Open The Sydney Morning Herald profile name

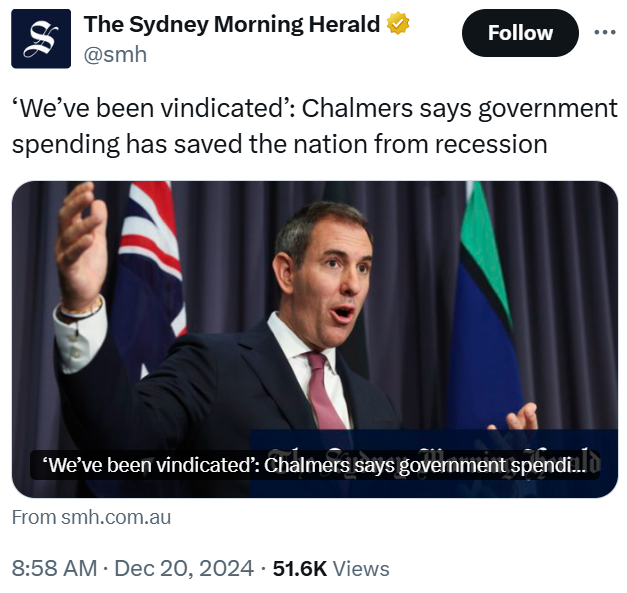tap(231, 24)
